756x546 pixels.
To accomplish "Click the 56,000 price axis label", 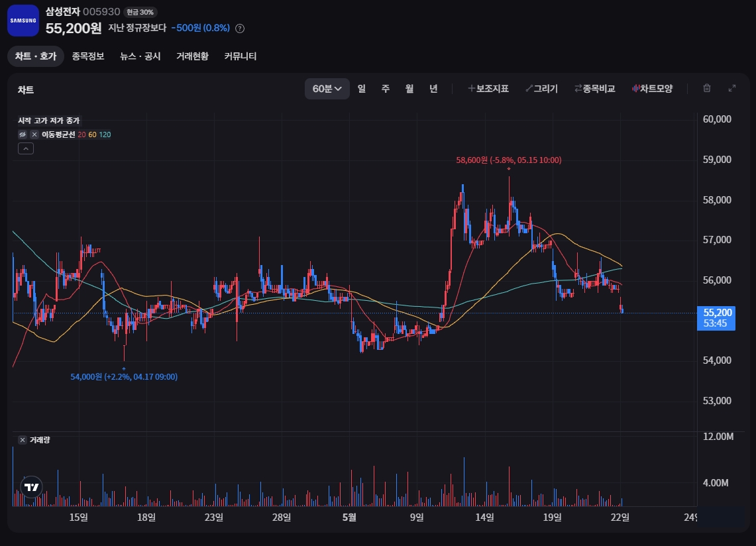I will [x=717, y=280].
